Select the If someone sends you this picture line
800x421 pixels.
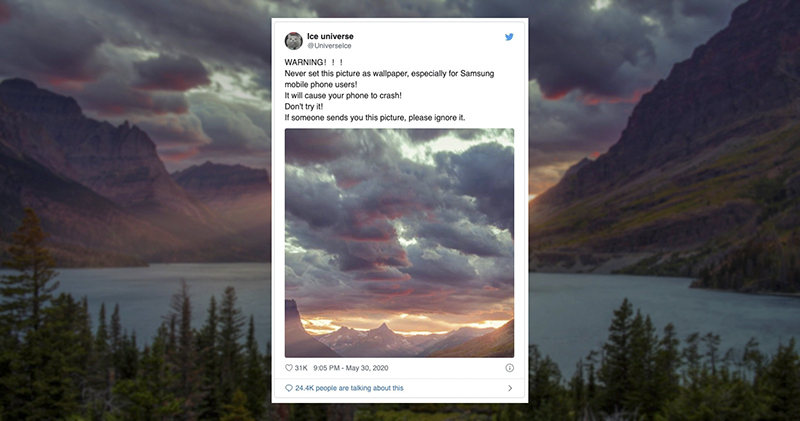pos(375,117)
